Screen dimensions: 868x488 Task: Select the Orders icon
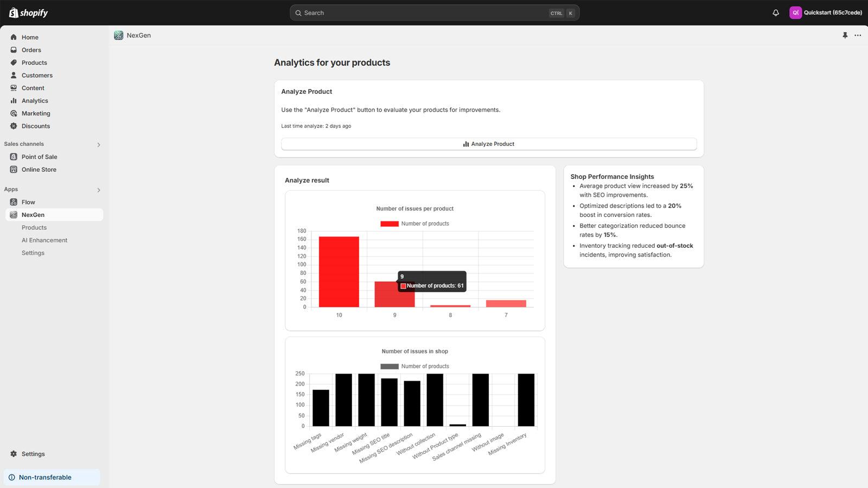[x=13, y=50]
